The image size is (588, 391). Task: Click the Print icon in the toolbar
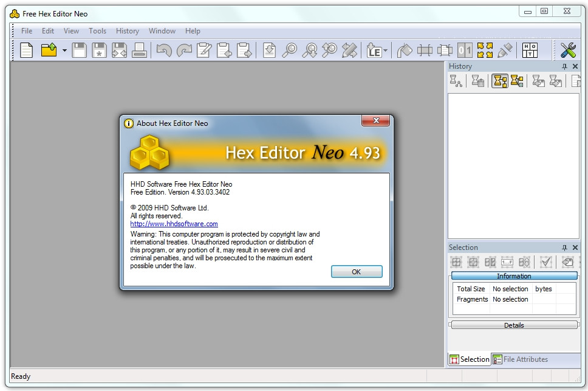[x=139, y=50]
